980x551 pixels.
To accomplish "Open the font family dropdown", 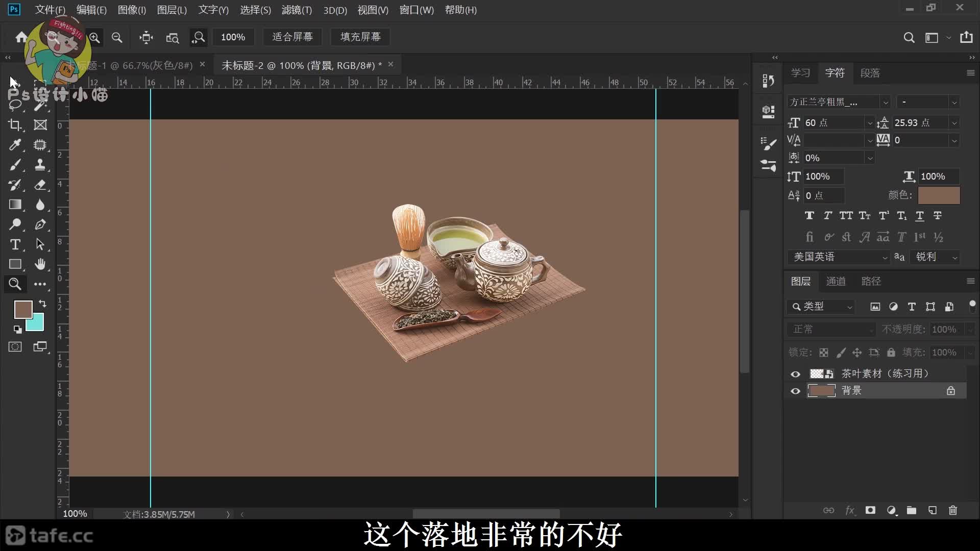I will click(886, 103).
